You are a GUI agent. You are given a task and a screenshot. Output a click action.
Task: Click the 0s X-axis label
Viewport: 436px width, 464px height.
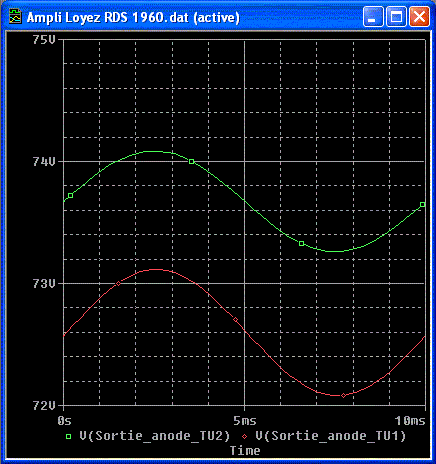[x=64, y=421]
